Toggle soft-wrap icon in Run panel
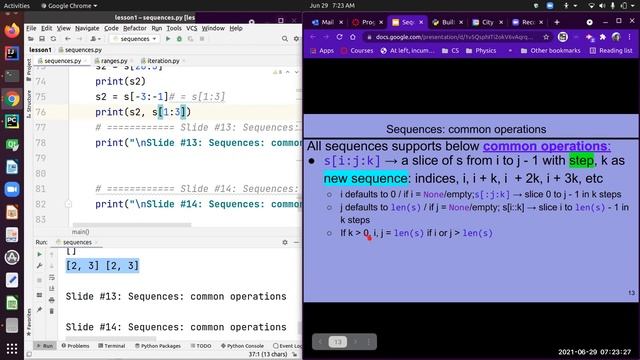 coord(52,277)
